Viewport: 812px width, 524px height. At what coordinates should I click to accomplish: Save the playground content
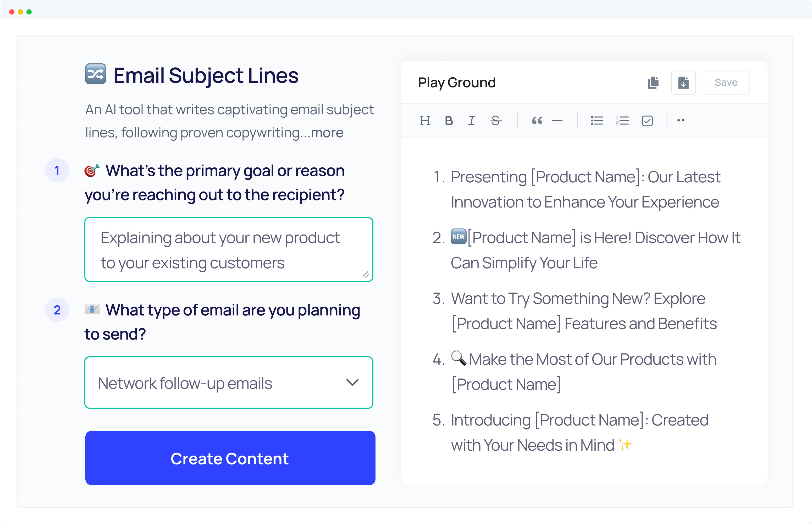(726, 82)
